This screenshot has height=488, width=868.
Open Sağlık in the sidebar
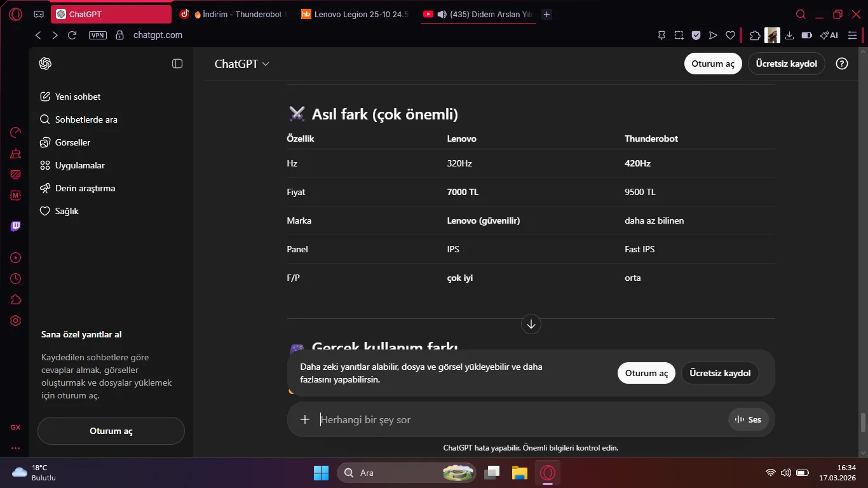click(111, 211)
